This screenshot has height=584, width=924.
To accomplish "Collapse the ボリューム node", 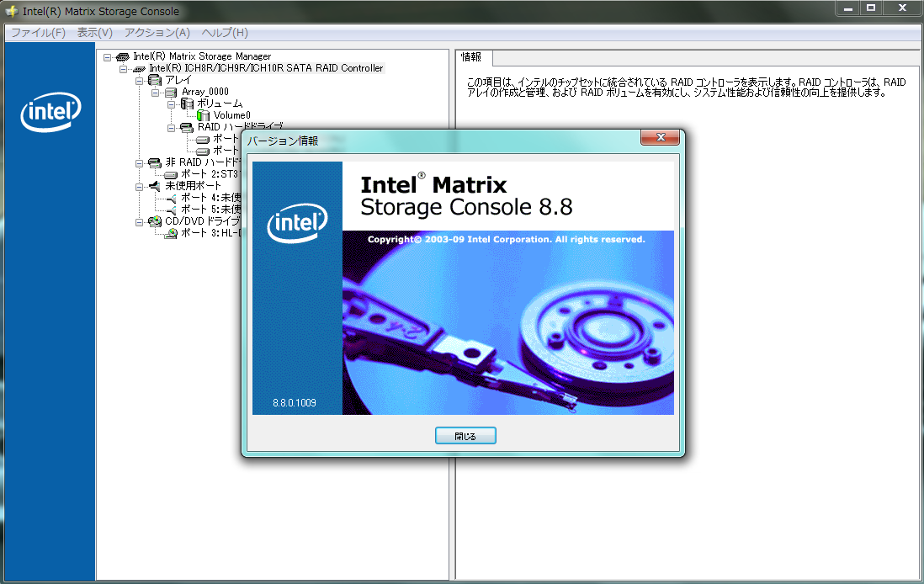I will [171, 104].
